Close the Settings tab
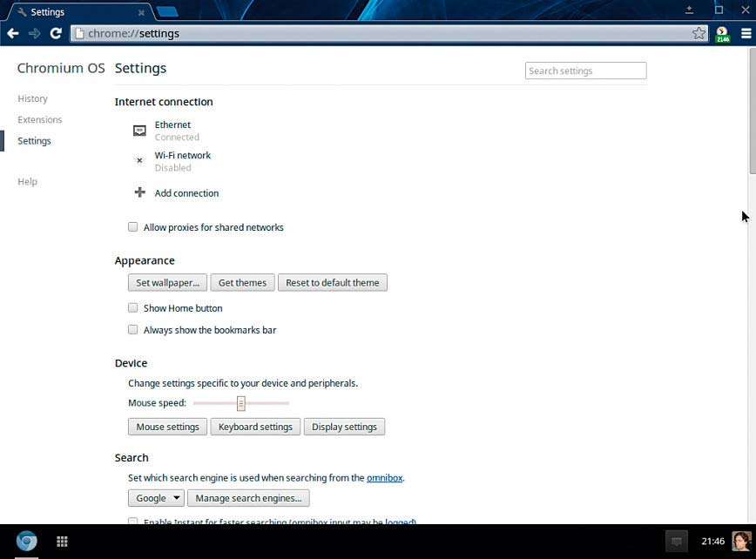This screenshot has width=756, height=559. point(141,12)
